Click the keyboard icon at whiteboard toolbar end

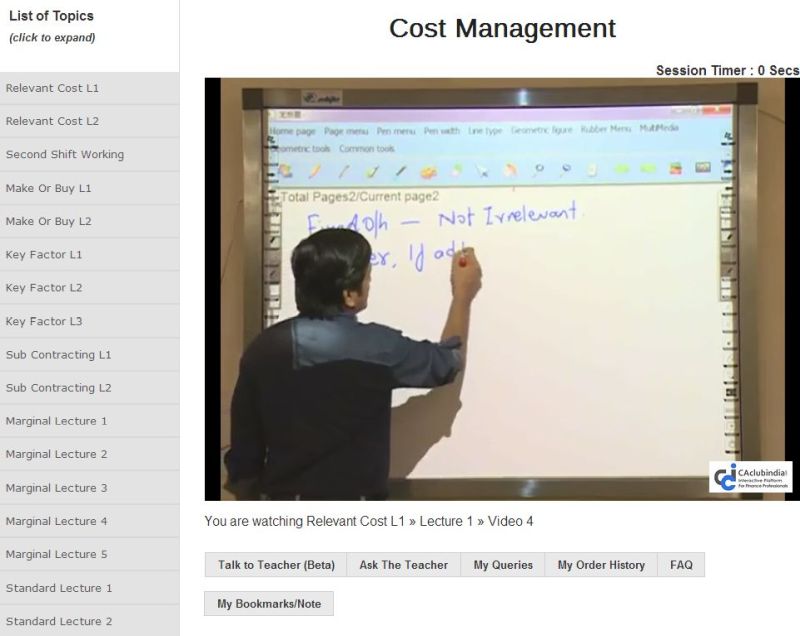pos(701,170)
